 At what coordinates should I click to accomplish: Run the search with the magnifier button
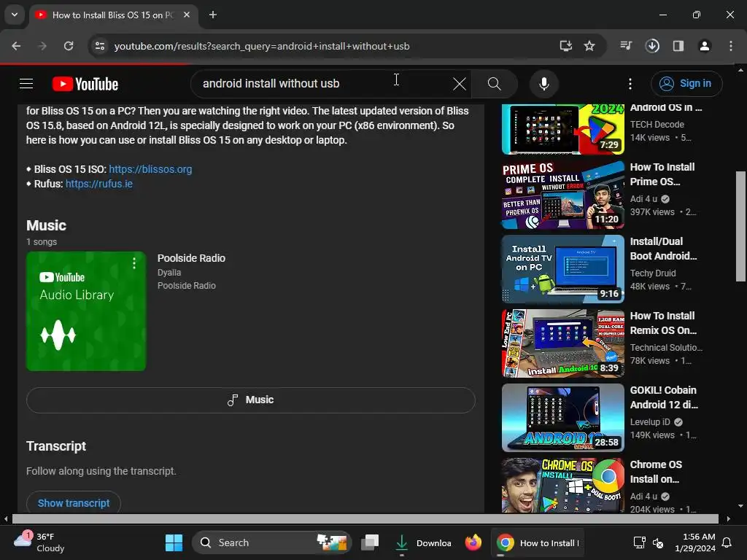tap(495, 84)
